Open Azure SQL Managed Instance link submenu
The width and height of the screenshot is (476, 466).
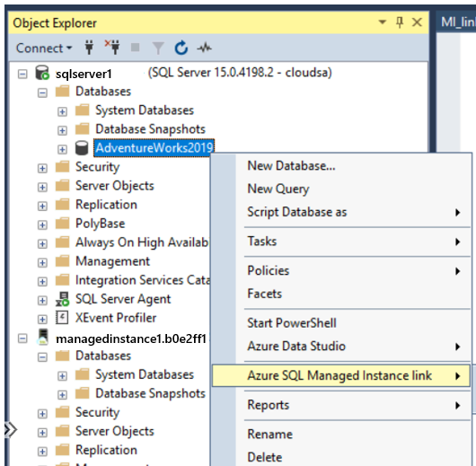coord(341,375)
